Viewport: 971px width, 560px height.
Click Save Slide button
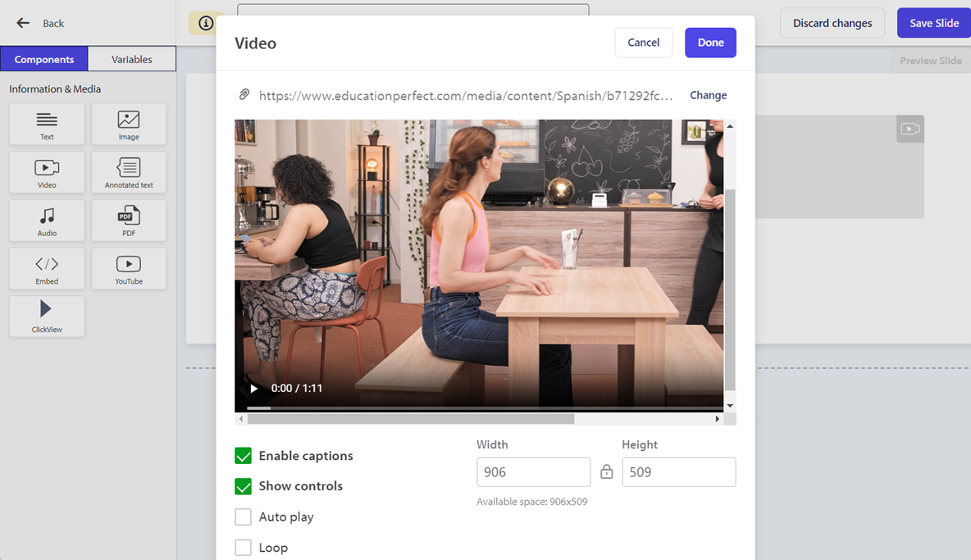coord(934,23)
